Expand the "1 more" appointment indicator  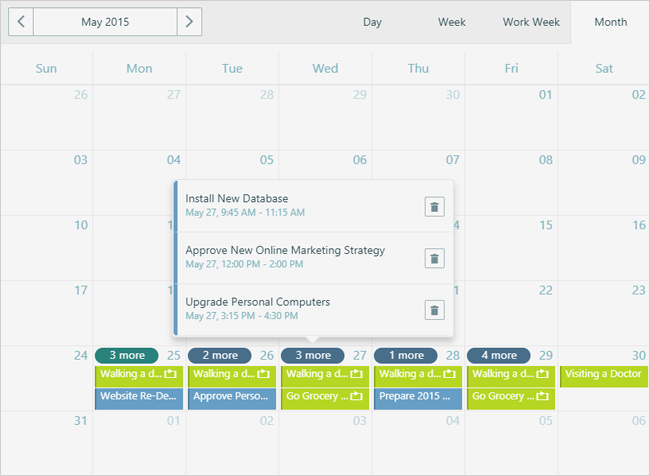coord(405,355)
